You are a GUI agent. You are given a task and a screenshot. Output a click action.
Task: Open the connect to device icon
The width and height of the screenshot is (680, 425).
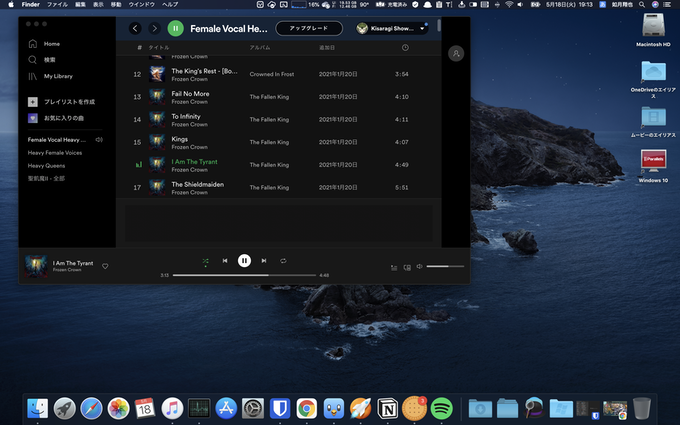(x=406, y=267)
